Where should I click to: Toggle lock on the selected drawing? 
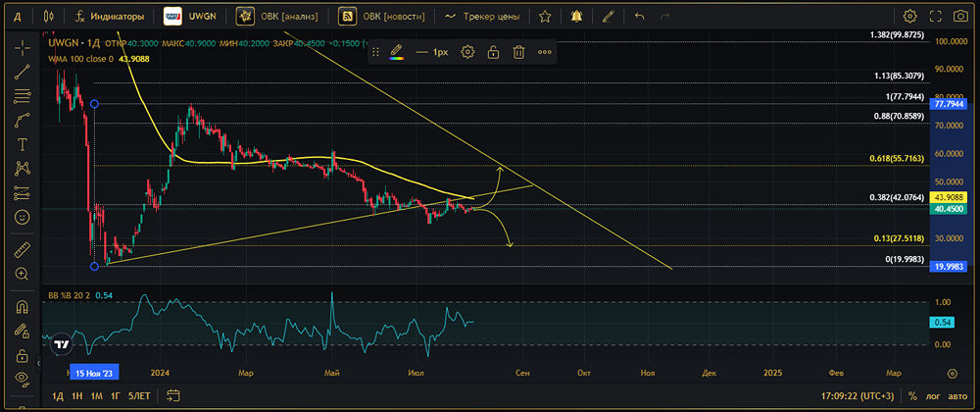coord(493,52)
